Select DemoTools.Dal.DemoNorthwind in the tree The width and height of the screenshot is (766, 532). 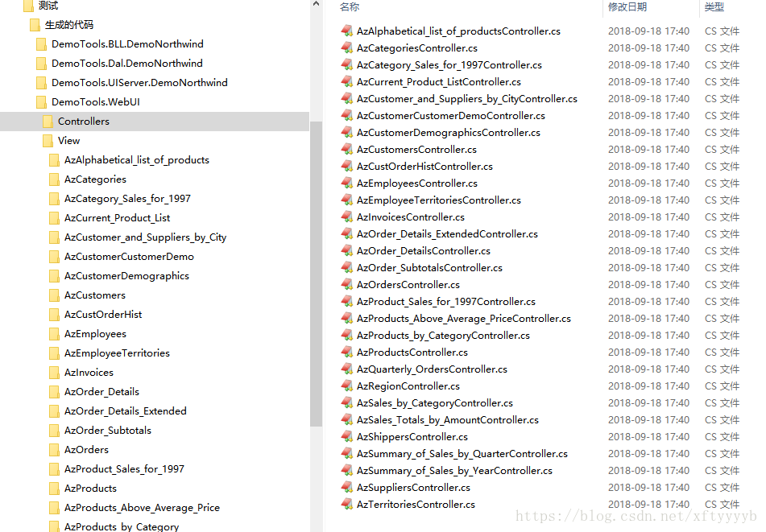tap(127, 64)
